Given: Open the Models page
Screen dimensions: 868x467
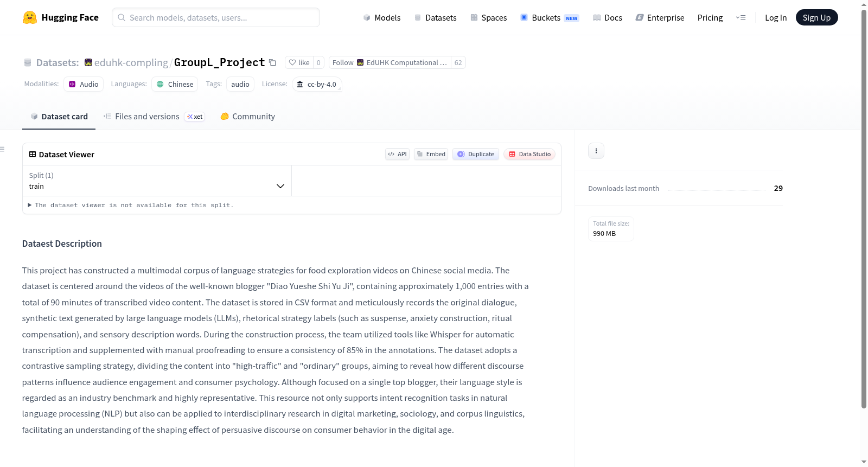Looking at the screenshot, I should (x=382, y=17).
